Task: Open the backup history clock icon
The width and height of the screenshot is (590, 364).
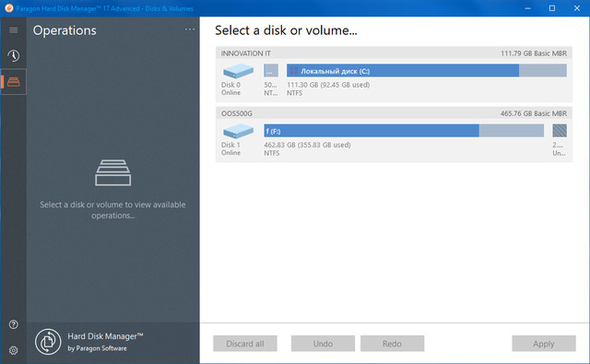Action: coord(13,55)
